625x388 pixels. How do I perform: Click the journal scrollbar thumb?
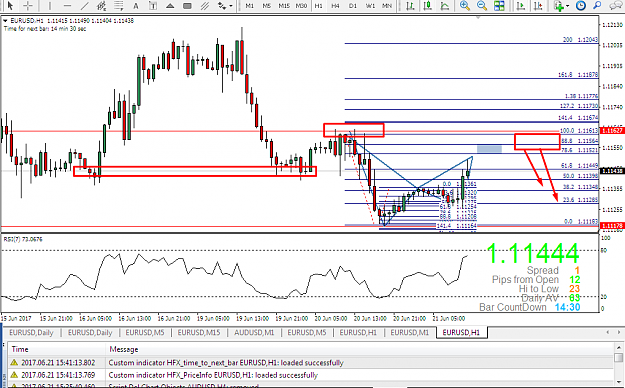click(618, 357)
